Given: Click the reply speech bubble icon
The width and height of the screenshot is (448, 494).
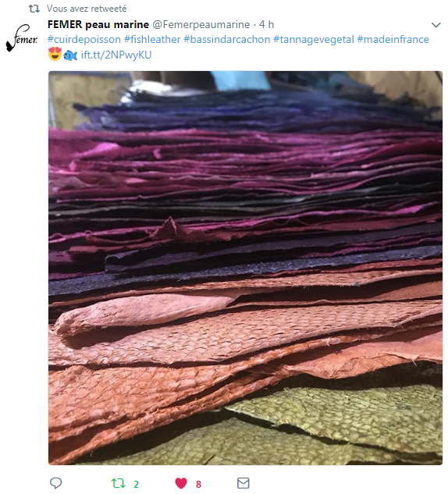Looking at the screenshot, I should [x=55, y=483].
